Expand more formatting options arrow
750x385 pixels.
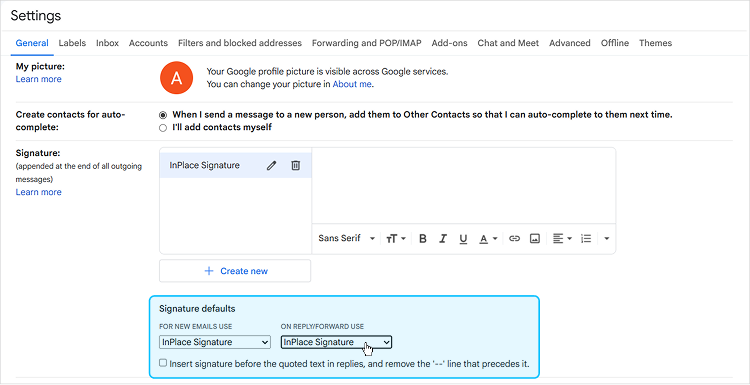coord(607,238)
